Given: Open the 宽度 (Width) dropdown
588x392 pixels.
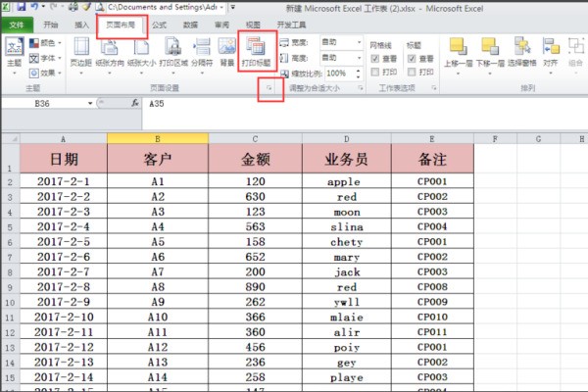Looking at the screenshot, I should 357,43.
